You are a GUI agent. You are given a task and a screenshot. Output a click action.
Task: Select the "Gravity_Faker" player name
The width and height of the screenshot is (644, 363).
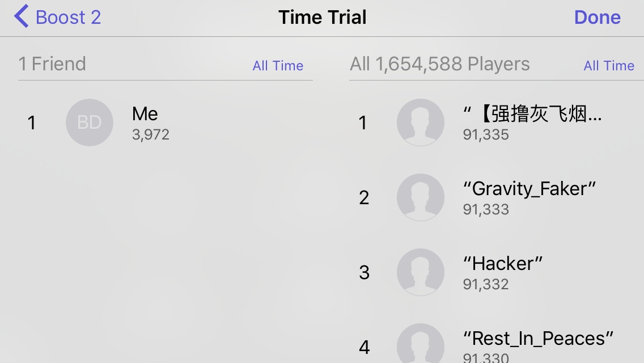point(529,188)
